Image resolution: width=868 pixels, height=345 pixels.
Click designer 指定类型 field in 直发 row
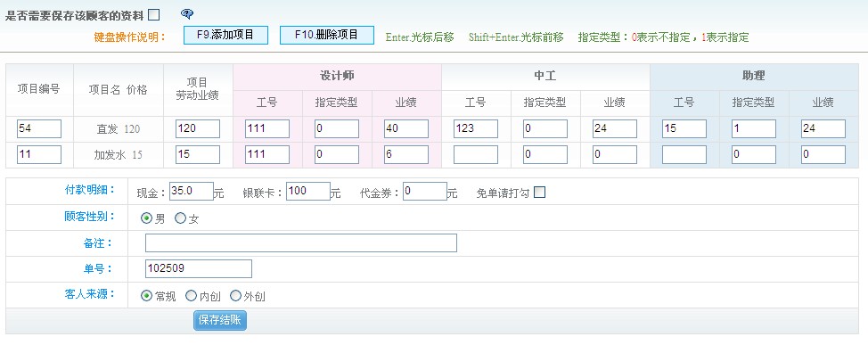click(x=337, y=129)
